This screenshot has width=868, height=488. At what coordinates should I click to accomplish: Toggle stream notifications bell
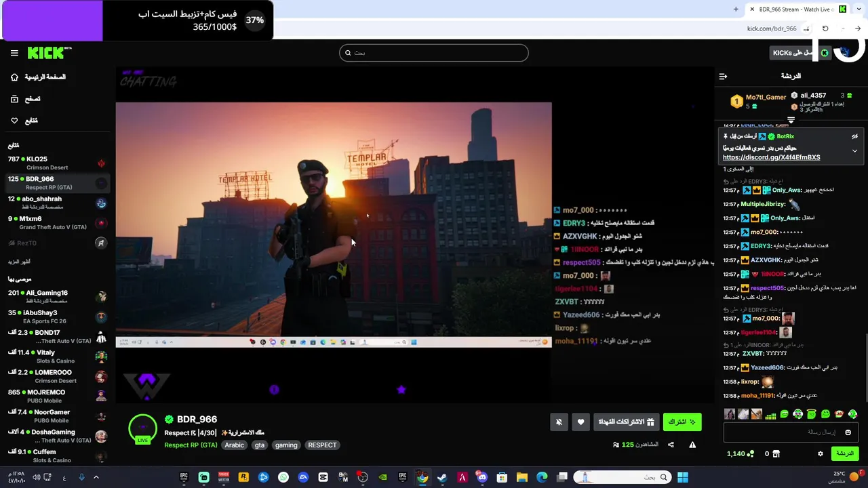pyautogui.click(x=559, y=422)
